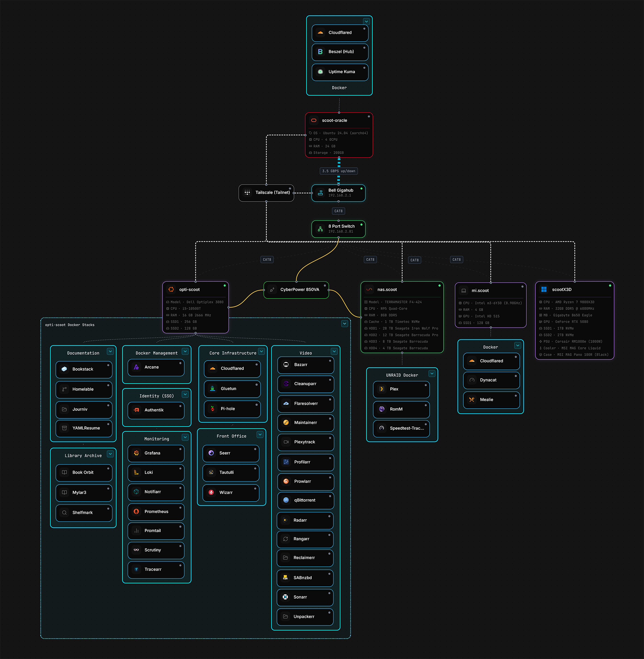Open the Scrutiny service card

pyautogui.click(x=156, y=550)
